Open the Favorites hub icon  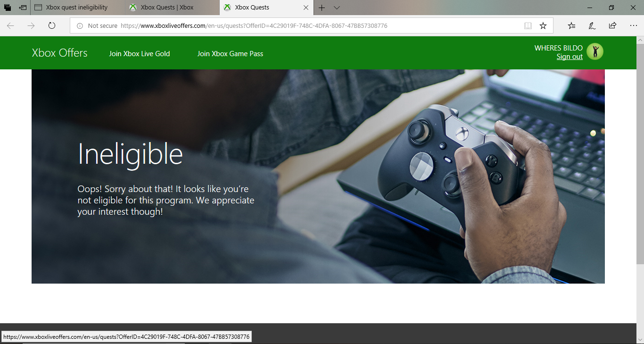(571, 26)
